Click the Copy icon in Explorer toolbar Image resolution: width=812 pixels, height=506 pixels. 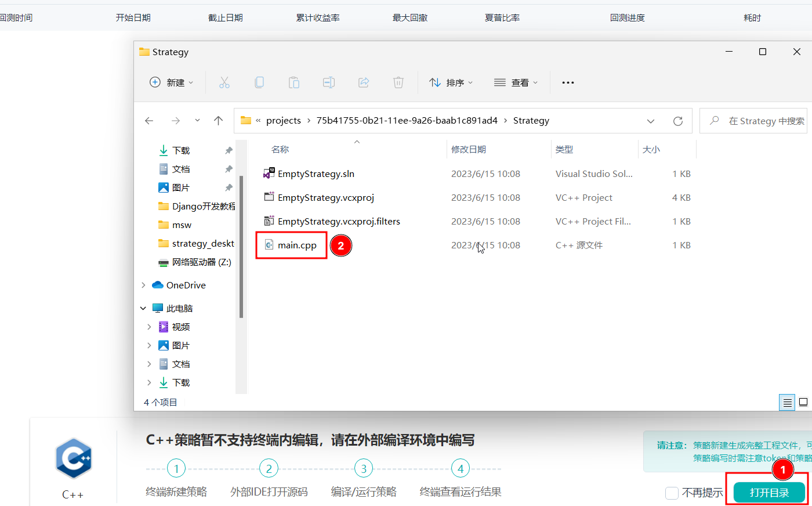click(259, 82)
